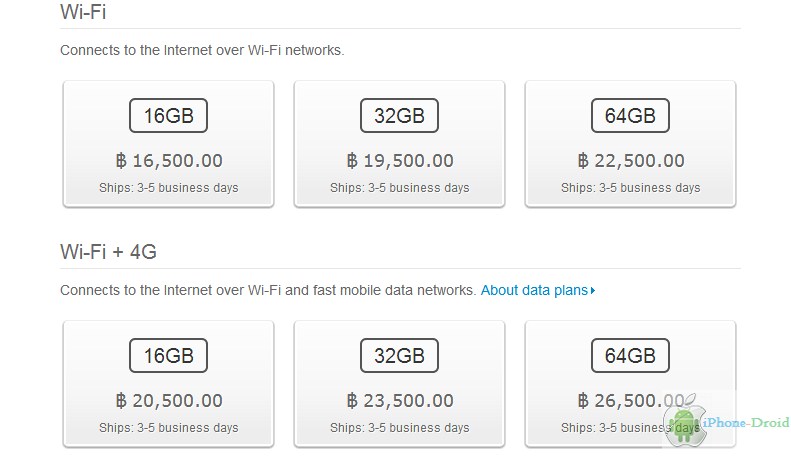Click the ฿ 20,500.00 price
This screenshot has height=456, width=791.
point(169,401)
